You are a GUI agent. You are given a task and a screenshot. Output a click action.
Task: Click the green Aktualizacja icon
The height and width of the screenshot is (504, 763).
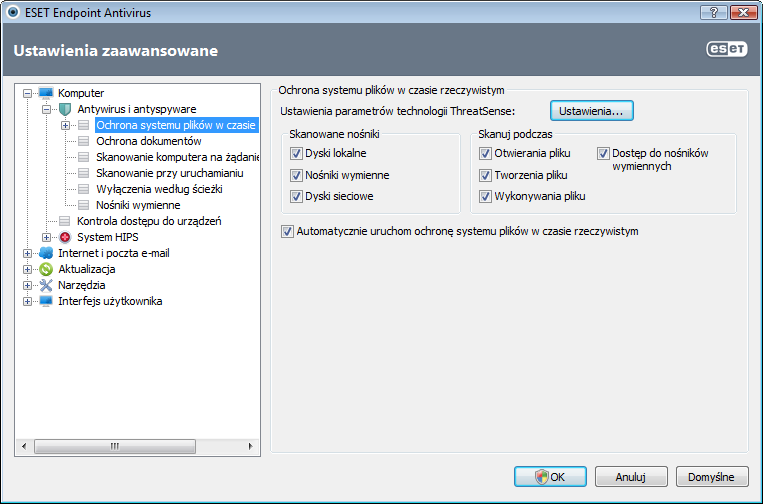(x=46, y=269)
